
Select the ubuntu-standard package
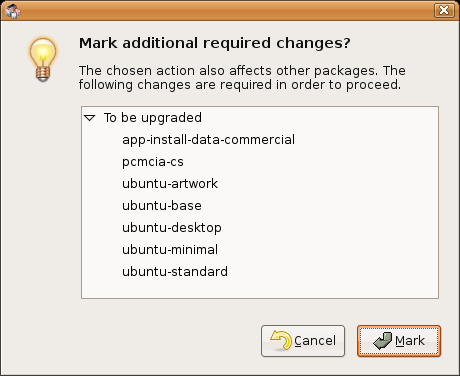point(175,272)
